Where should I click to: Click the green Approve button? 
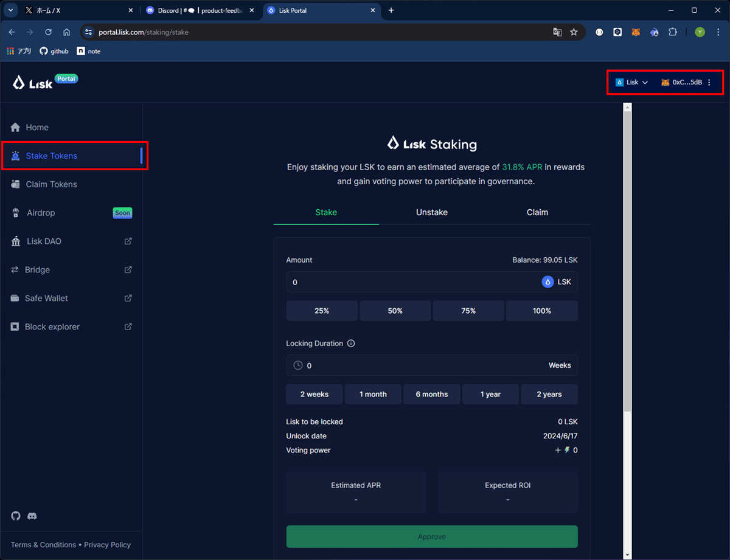pyautogui.click(x=432, y=537)
